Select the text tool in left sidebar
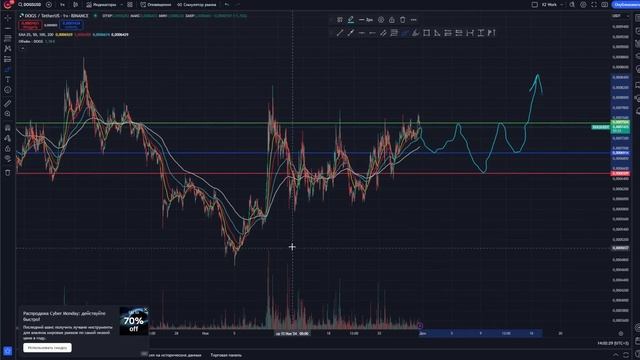Screen dimensions: 640x360 coord(8,80)
